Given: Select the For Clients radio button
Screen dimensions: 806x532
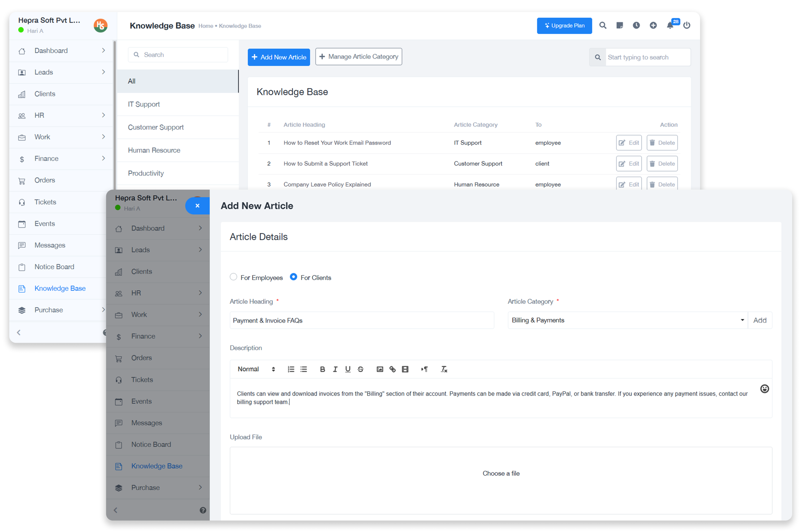Looking at the screenshot, I should click(x=293, y=277).
